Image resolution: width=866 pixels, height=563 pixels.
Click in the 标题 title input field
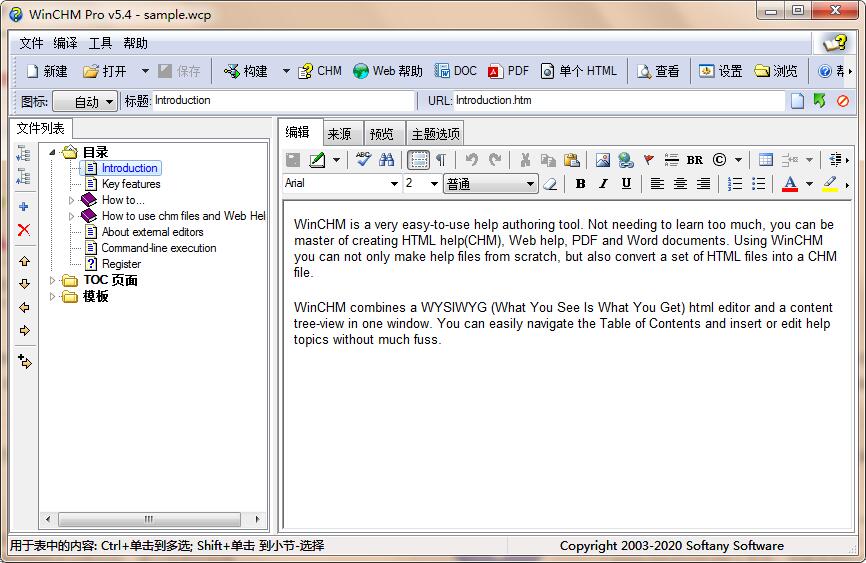[283, 101]
